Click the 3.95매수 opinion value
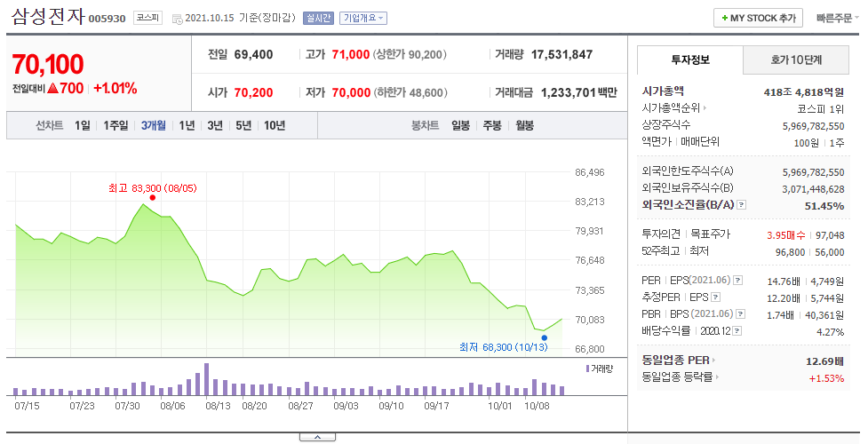 786,235
